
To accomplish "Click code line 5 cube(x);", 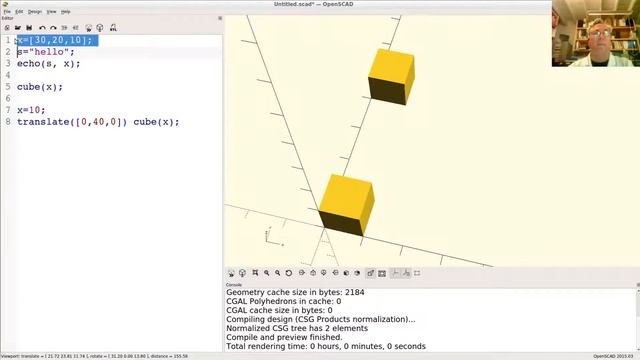I will pyautogui.click(x=40, y=87).
